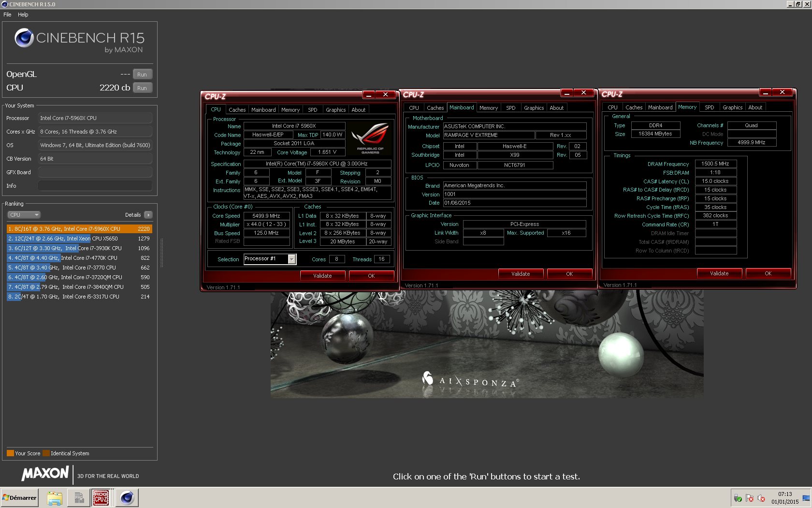Select ranking row Intel Xeon CPU X5650
Viewport: 812px width, 508px height.
tap(79, 239)
